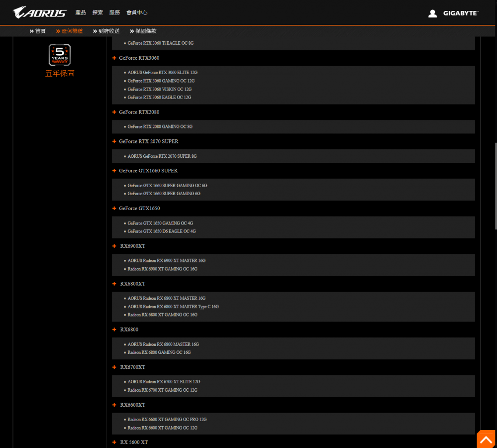Image resolution: width=497 pixels, height=448 pixels.
Task: Open the 探索 menu
Action: click(x=98, y=12)
